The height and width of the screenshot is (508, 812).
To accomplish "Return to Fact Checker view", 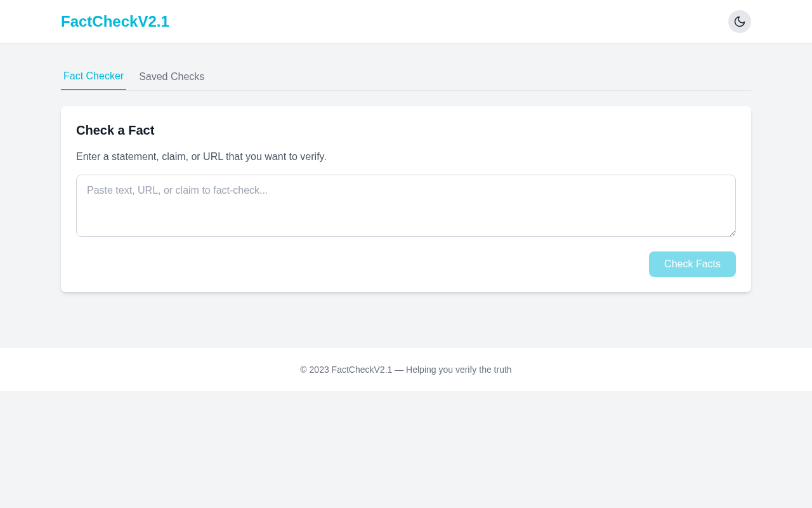I will [x=93, y=76].
